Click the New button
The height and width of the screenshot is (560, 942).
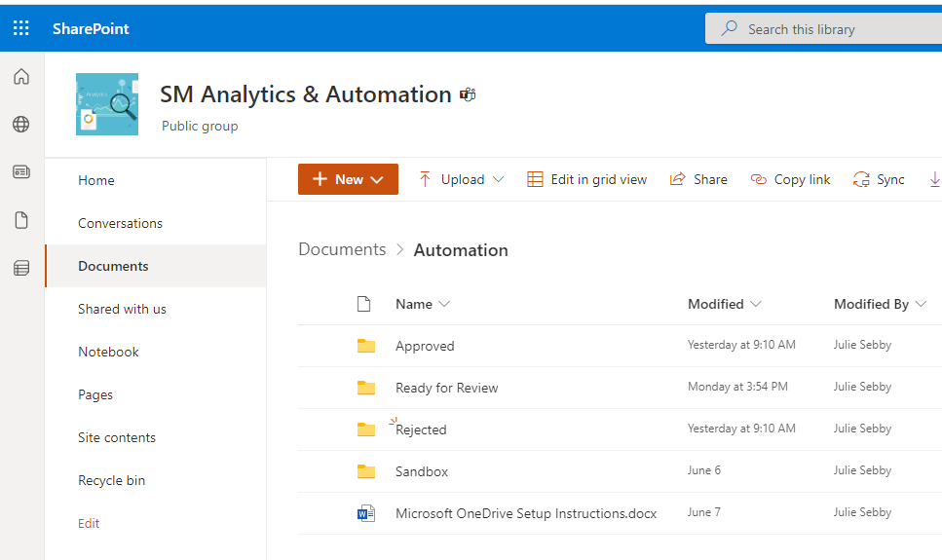pyautogui.click(x=348, y=179)
